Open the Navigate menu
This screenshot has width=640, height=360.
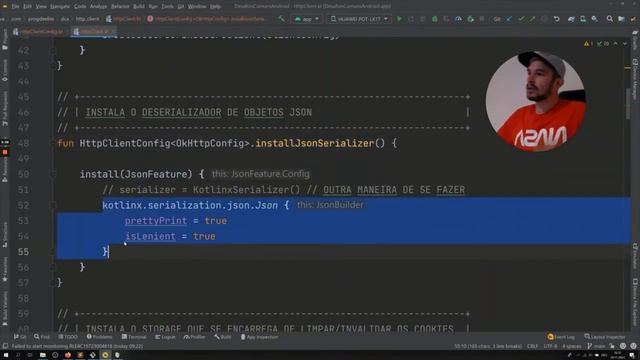tap(60, 7)
